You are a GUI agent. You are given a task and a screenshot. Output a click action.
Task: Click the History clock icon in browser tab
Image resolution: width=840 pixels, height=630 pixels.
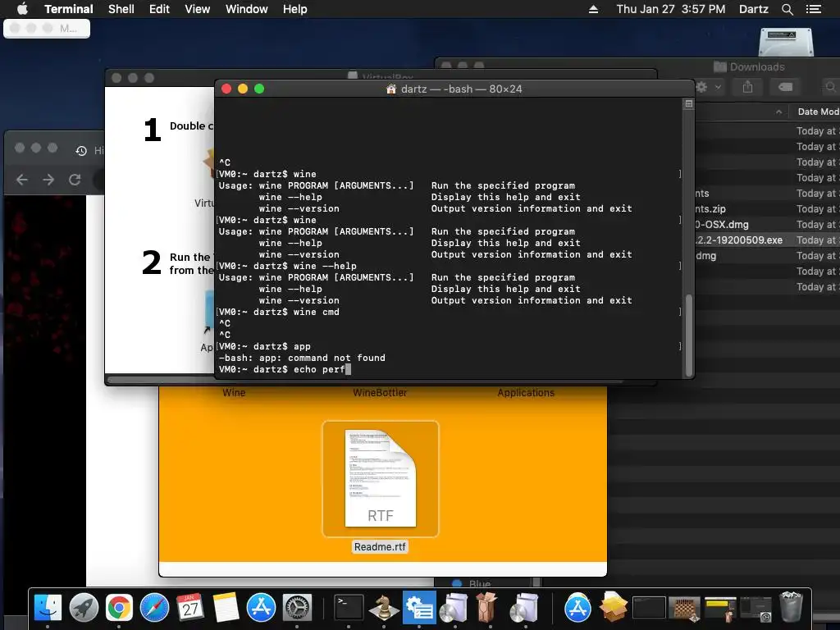click(x=81, y=151)
